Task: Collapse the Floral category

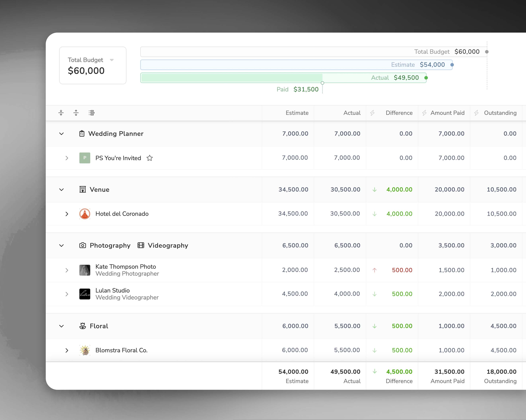Action: coord(61,326)
